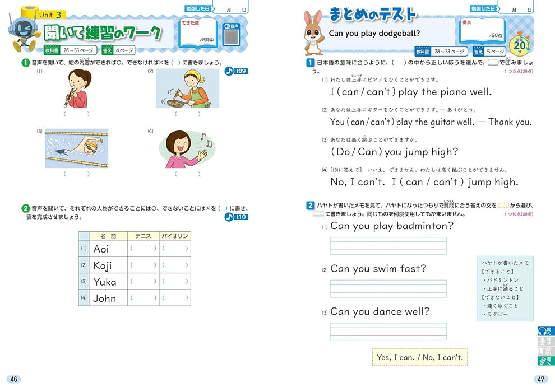Mark Koji's violin answer bracket

tap(175, 265)
